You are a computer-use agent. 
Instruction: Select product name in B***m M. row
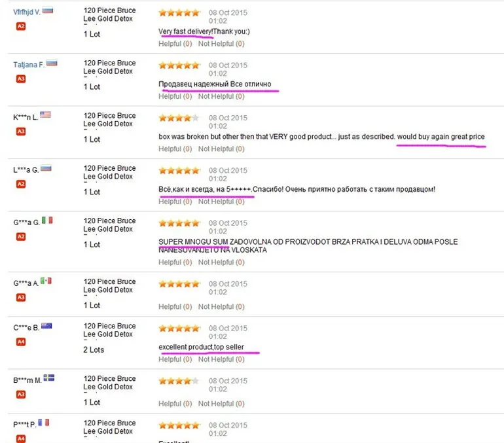pos(109,383)
